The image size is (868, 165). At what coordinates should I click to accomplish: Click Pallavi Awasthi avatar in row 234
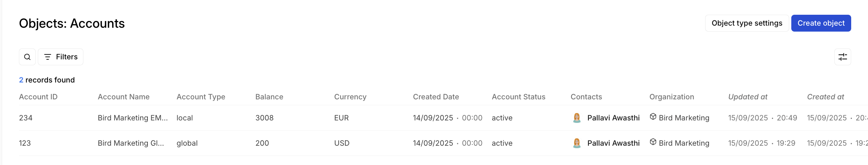[x=577, y=118]
